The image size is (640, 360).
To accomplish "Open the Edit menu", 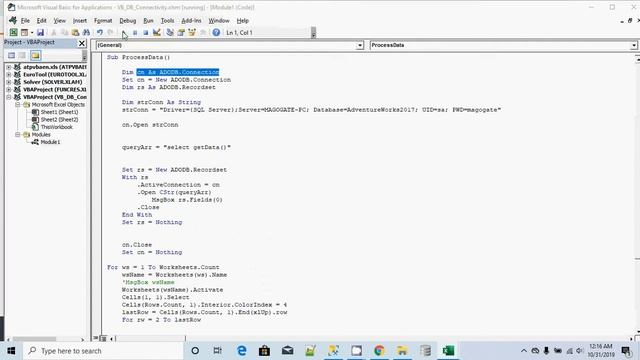I will 42,20.
